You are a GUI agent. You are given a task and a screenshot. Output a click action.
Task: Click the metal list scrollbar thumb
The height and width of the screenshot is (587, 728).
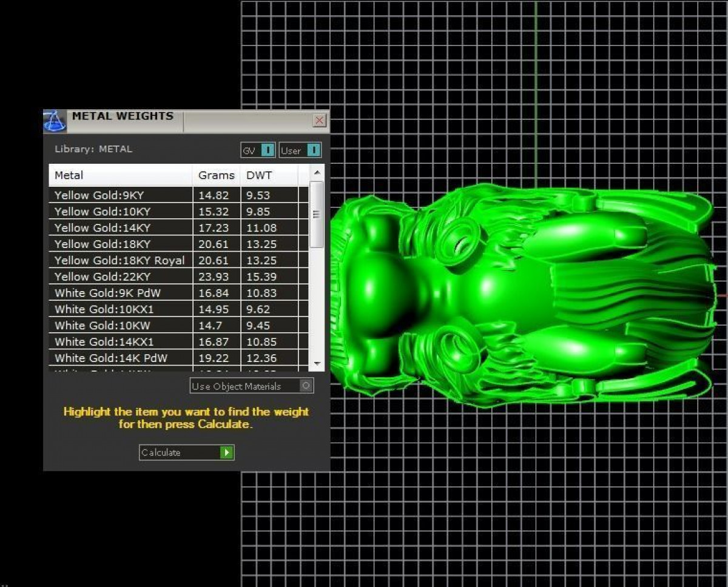click(316, 214)
